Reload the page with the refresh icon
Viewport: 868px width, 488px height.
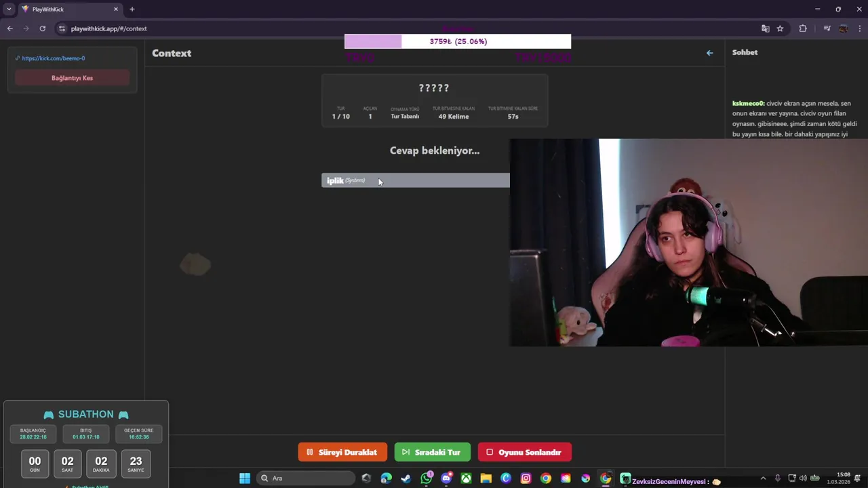click(42, 28)
